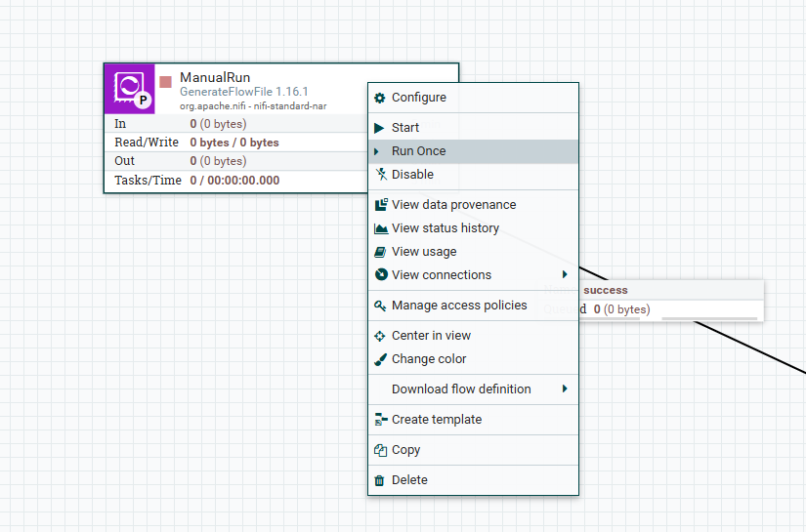This screenshot has height=532, width=806.
Task: Click the data provenance icon
Action: pos(381,205)
